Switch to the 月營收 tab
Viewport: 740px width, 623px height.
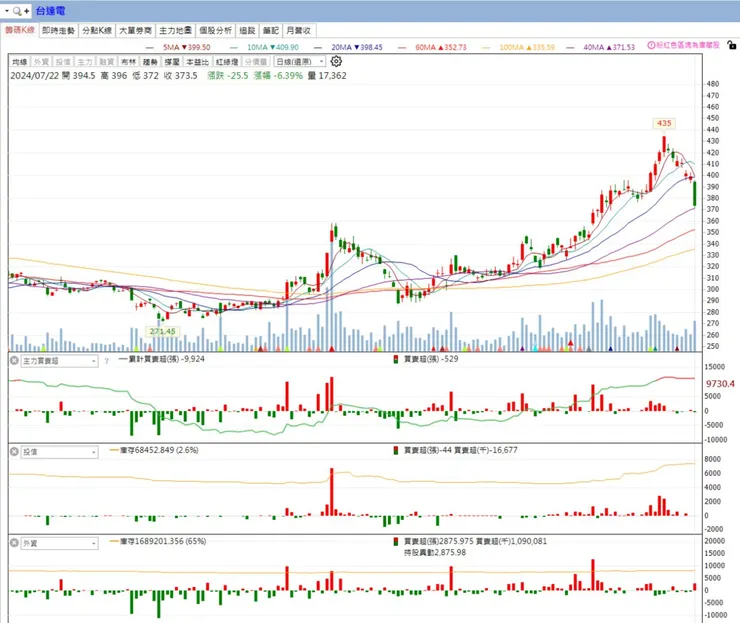pos(299,30)
